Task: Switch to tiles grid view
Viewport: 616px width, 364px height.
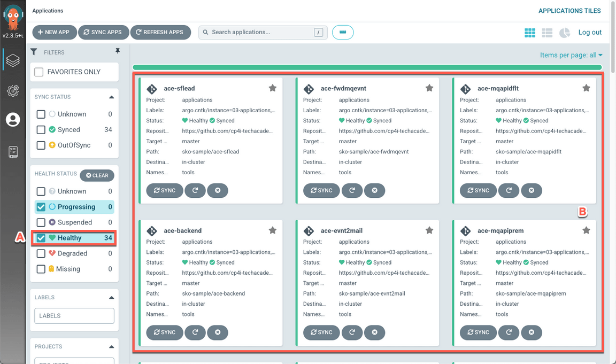Action: [529, 33]
